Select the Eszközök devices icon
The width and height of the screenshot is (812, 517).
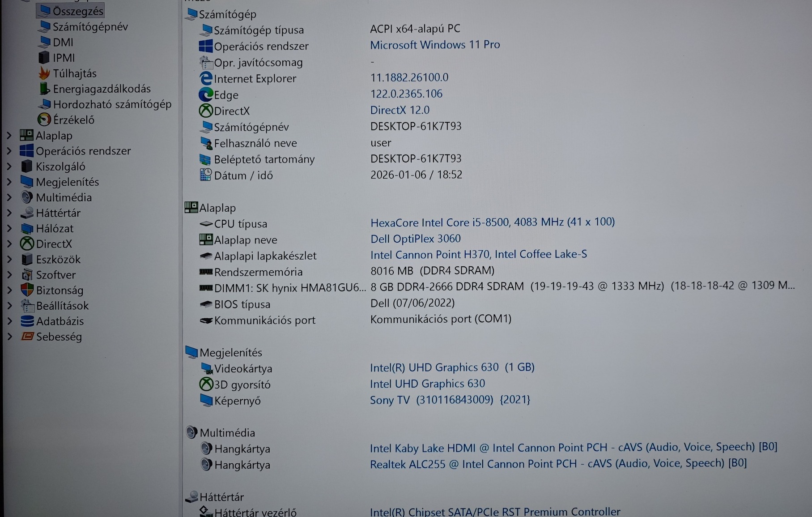pos(27,259)
